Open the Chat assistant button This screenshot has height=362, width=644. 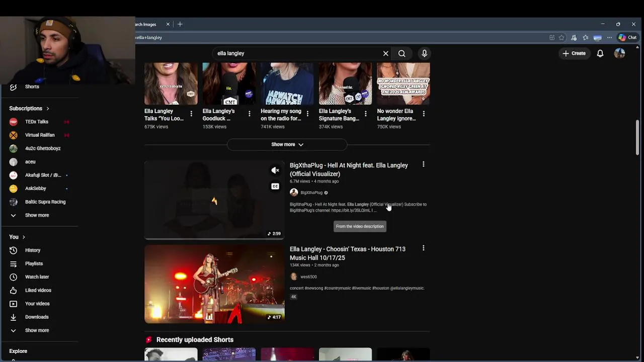(x=628, y=37)
